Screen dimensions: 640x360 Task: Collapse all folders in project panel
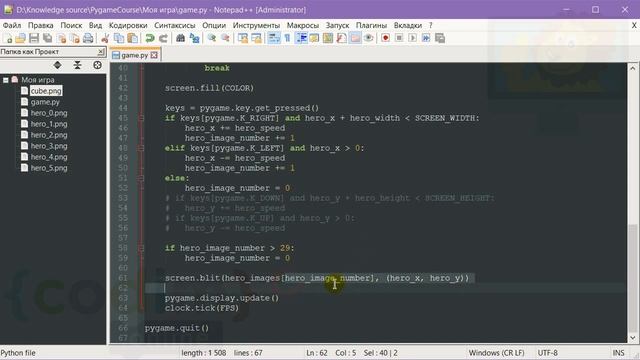pyautogui.click(x=78, y=65)
